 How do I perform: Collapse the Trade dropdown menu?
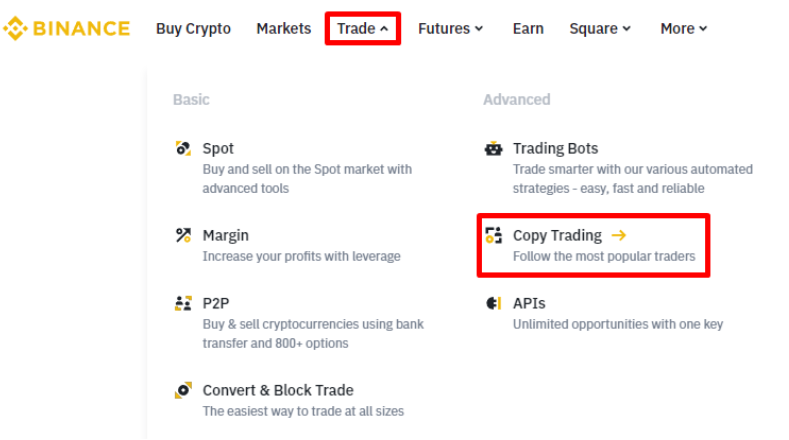click(362, 28)
